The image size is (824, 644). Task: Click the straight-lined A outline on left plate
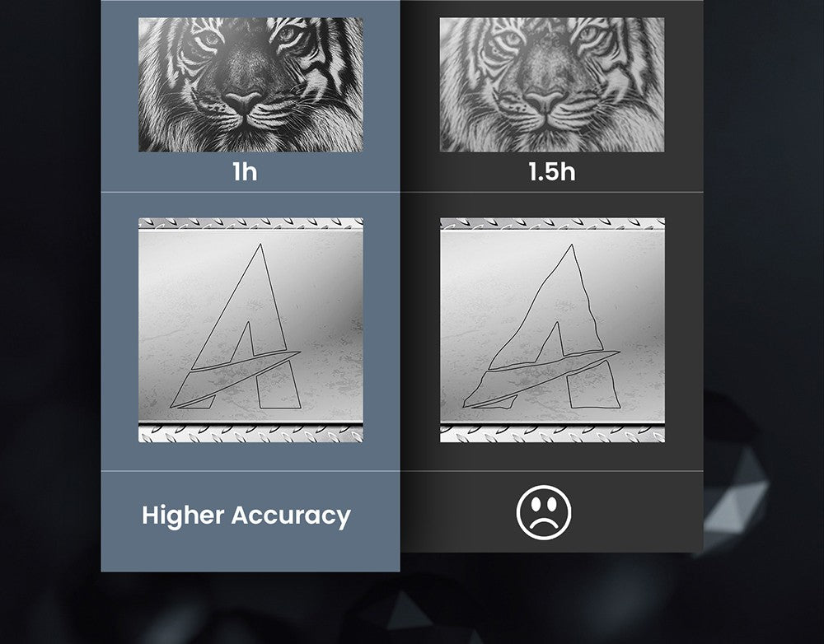(236, 326)
